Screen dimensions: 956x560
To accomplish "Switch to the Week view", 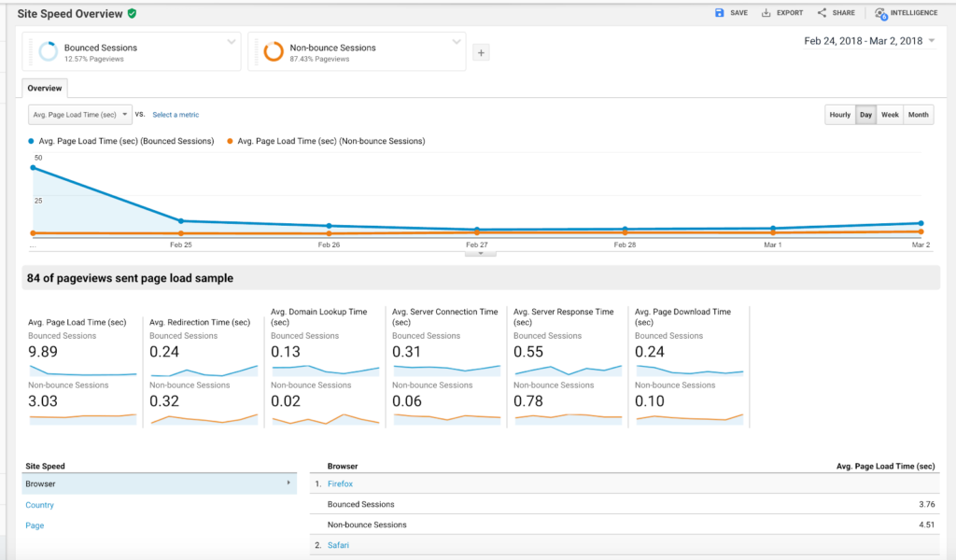I will [890, 114].
